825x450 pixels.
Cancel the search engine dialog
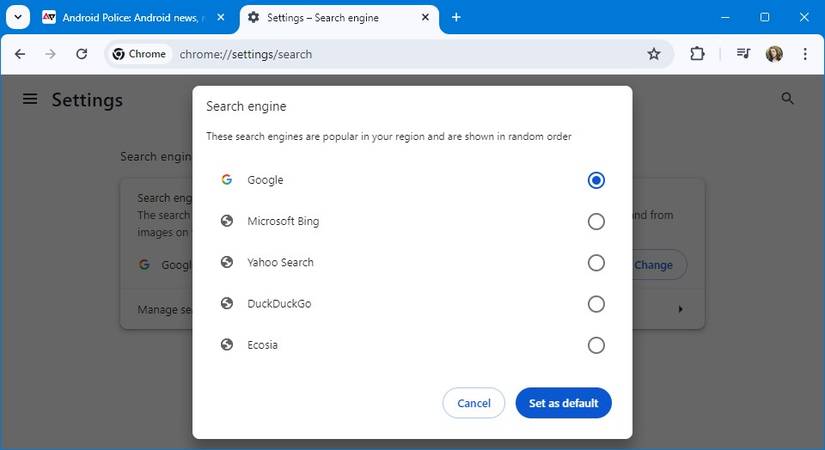tap(474, 403)
